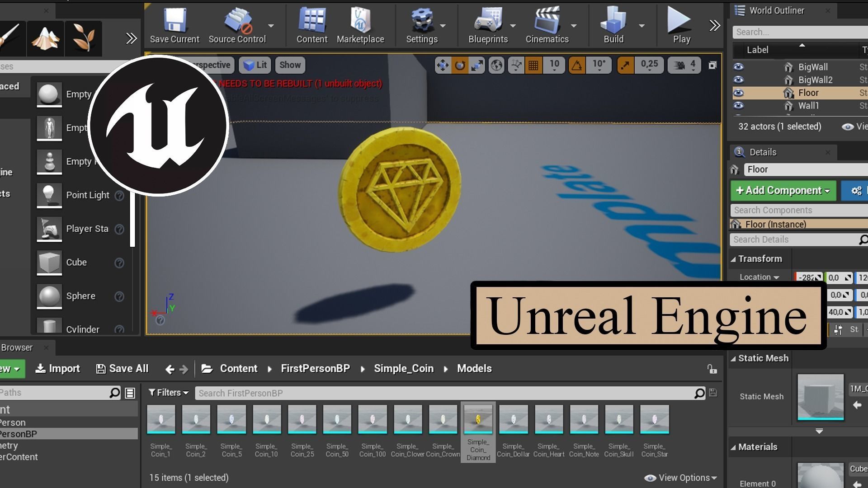Collapse the Materials section

click(x=733, y=447)
